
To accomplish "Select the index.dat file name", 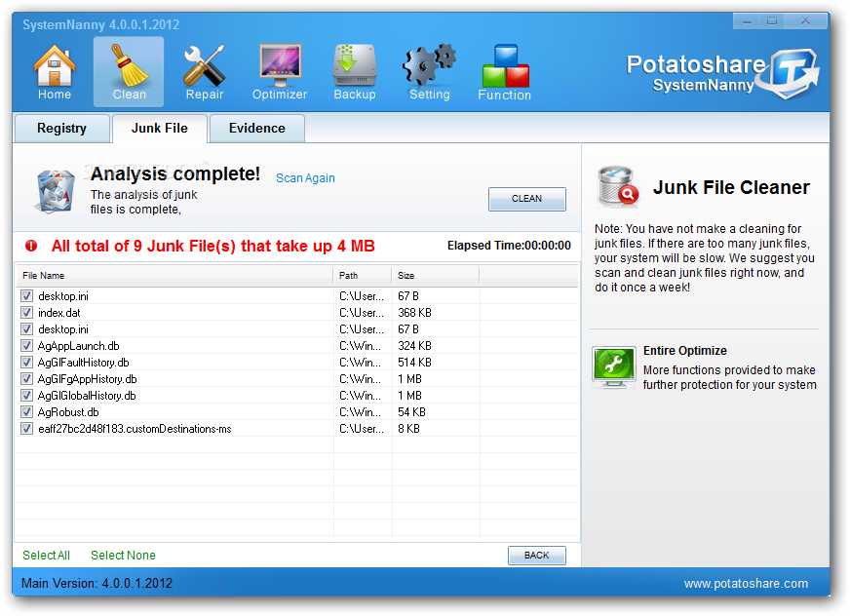I will (59, 313).
